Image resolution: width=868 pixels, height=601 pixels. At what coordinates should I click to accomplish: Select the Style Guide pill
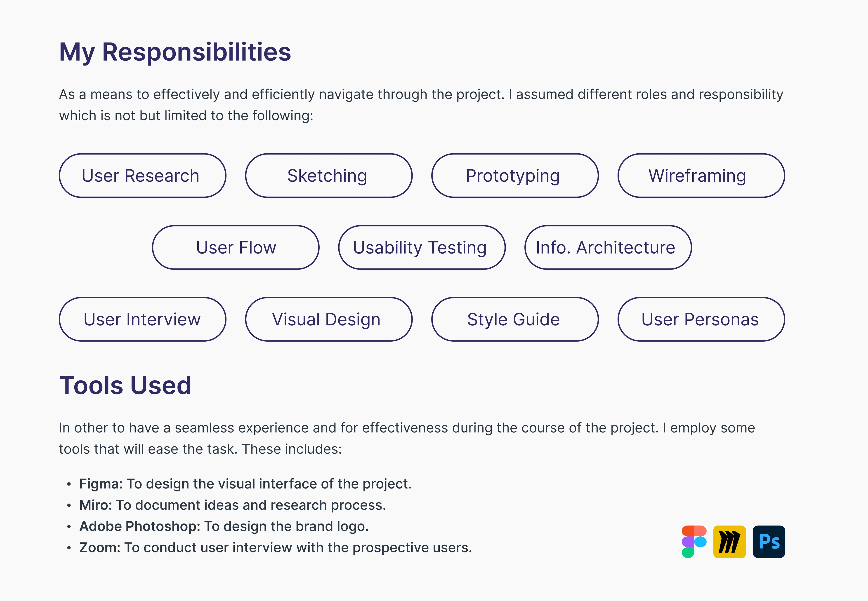coord(515,319)
